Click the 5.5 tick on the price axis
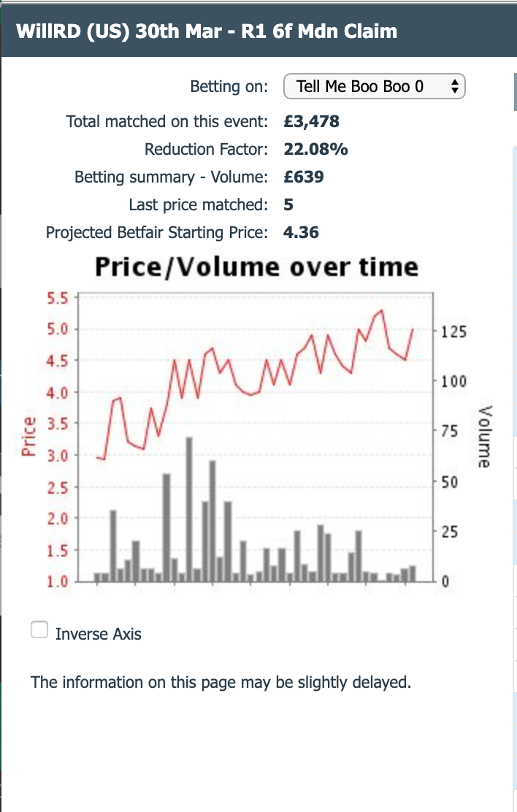 click(58, 298)
